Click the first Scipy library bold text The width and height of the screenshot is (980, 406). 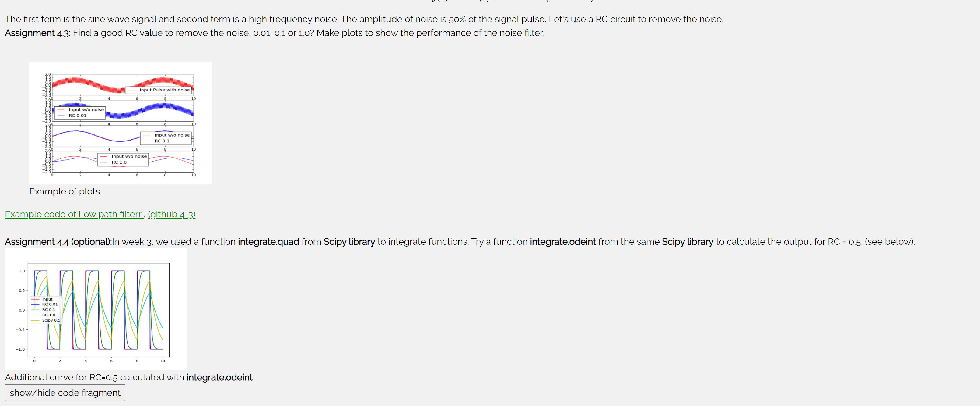pyautogui.click(x=349, y=242)
